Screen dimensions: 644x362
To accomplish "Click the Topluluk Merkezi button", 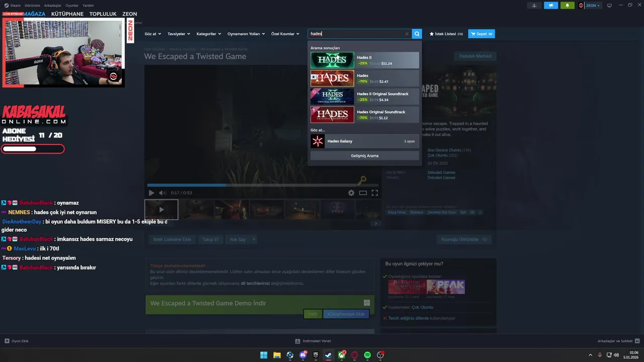I will [x=475, y=56].
